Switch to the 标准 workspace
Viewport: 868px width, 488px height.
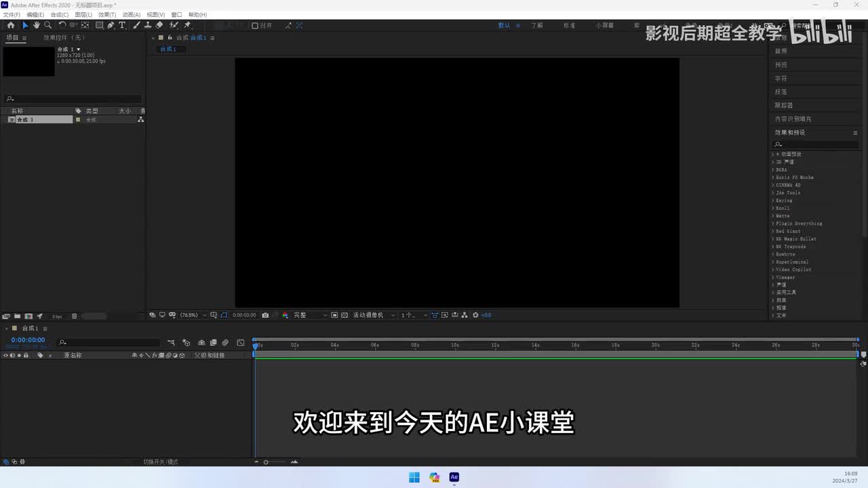point(569,26)
